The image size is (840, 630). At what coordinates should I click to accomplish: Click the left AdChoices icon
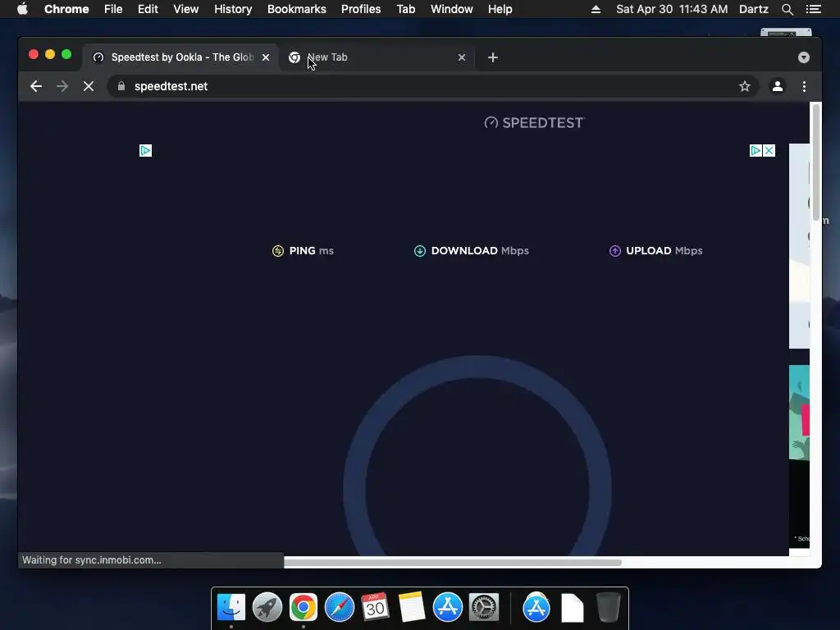tap(145, 151)
